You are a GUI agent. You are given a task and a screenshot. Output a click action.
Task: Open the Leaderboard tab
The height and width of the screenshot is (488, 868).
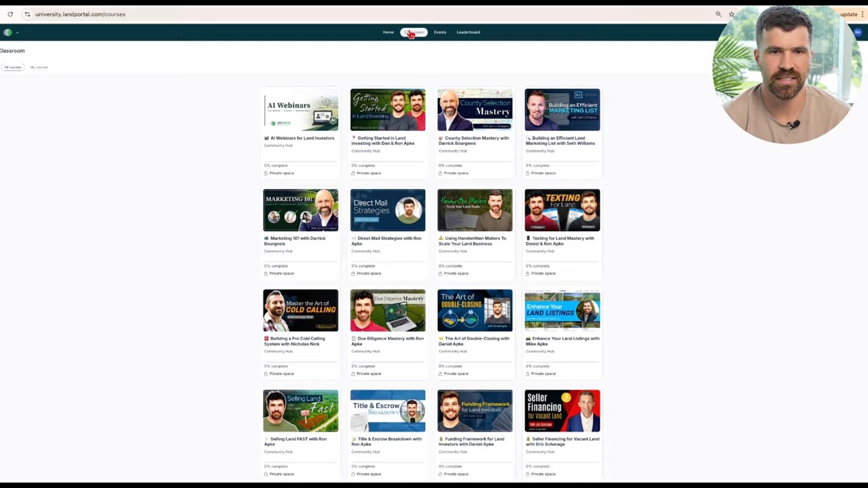468,32
